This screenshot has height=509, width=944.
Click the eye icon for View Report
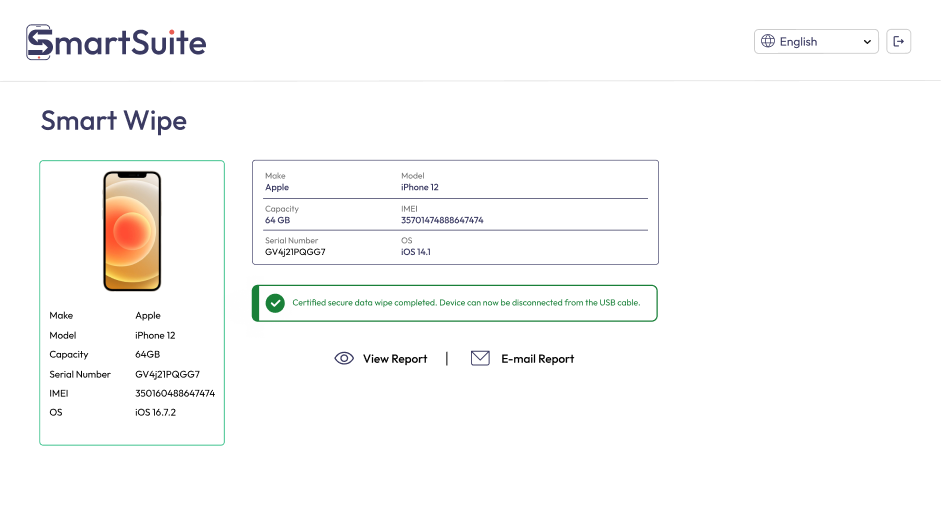tap(344, 359)
